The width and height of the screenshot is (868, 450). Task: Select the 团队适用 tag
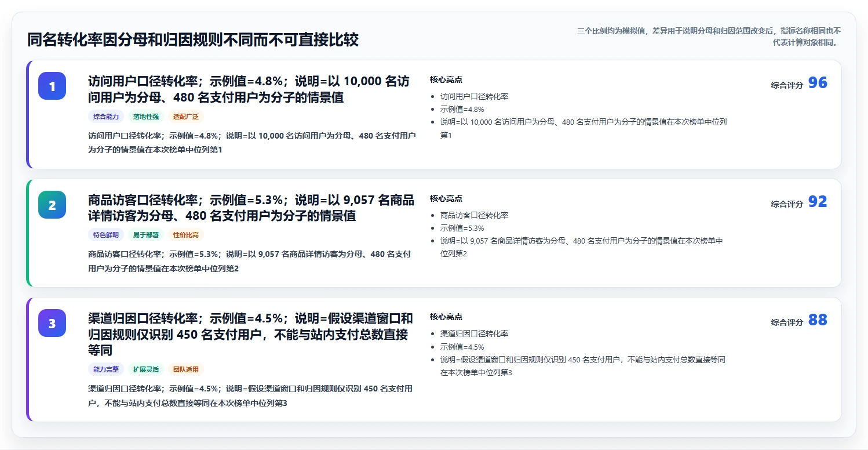click(x=186, y=369)
